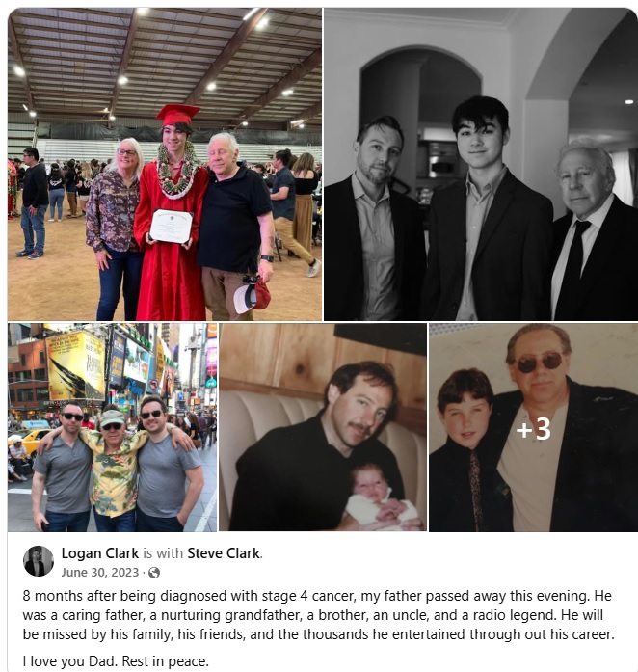Open the graduation ceremony photo
Screen dimensions: 638x672
(165, 164)
